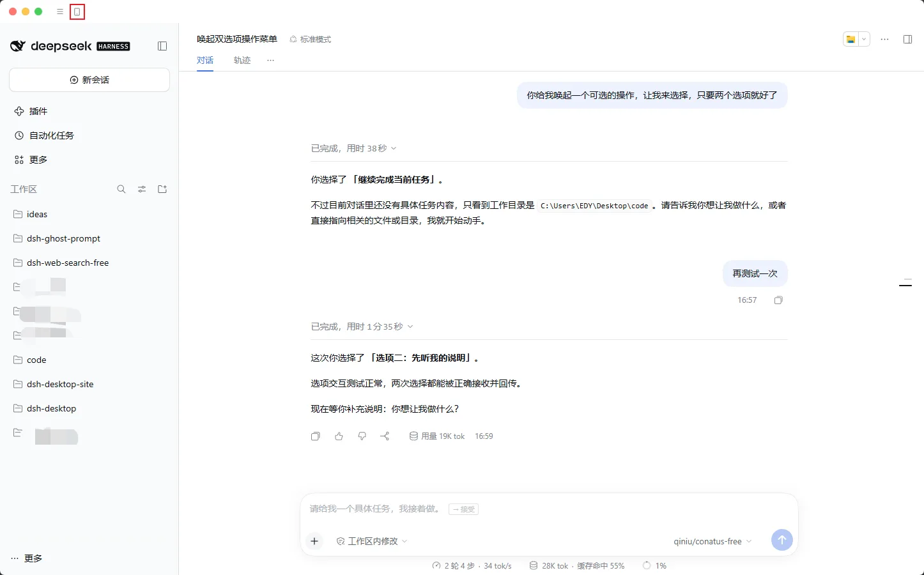Open the dsh-ghost-prompt workspace

click(89, 238)
